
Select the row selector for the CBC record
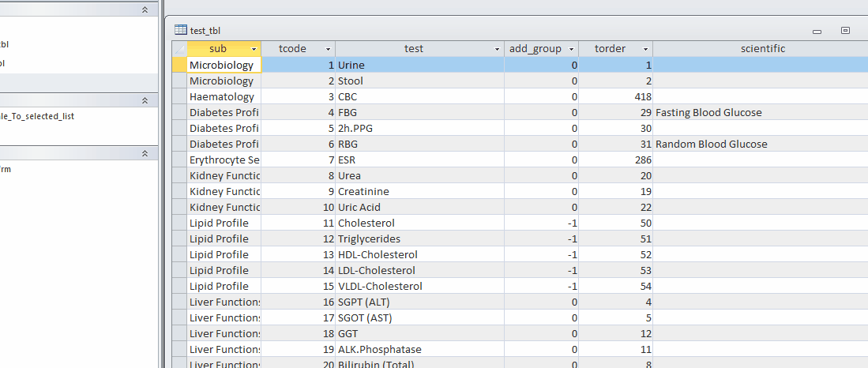[179, 96]
